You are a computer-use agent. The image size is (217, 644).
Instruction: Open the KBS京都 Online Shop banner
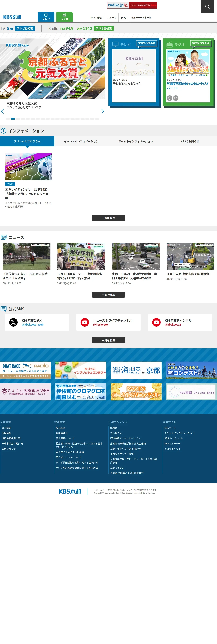[191, 392]
